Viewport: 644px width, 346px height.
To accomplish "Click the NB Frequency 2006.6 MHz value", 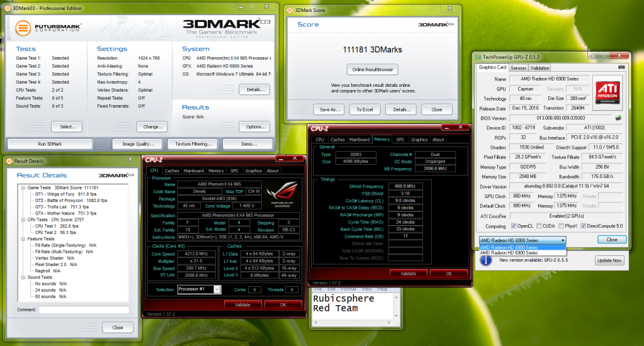I will tap(435, 169).
